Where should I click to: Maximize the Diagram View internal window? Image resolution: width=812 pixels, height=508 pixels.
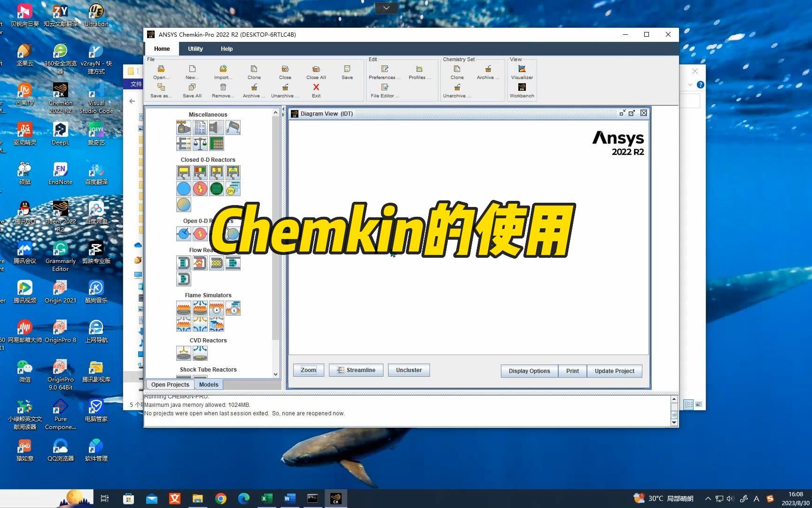tap(632, 113)
